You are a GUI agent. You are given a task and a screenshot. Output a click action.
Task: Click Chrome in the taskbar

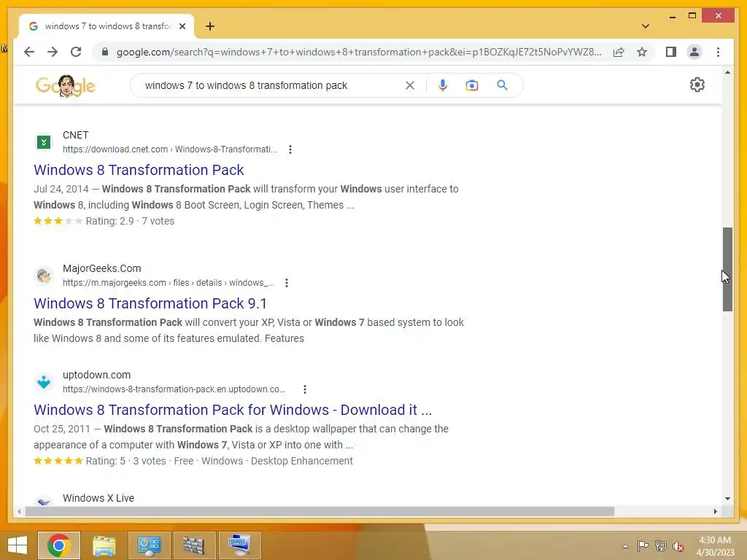pyautogui.click(x=58, y=545)
